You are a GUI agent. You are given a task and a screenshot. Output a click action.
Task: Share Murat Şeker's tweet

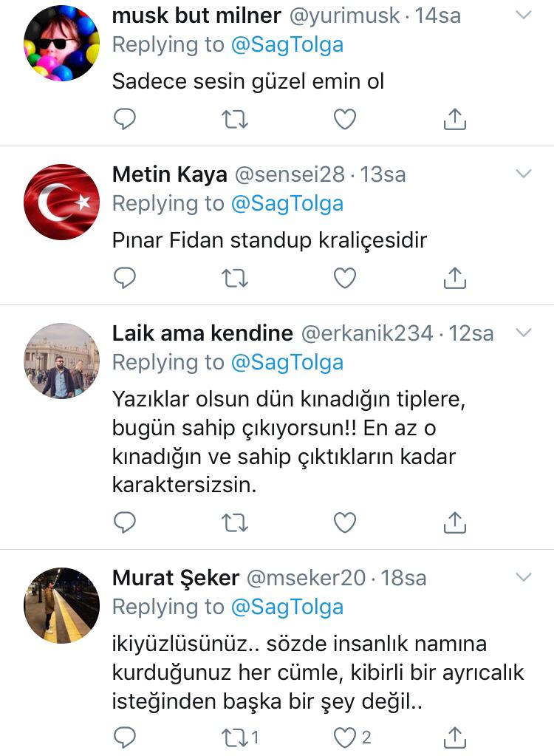[455, 736]
